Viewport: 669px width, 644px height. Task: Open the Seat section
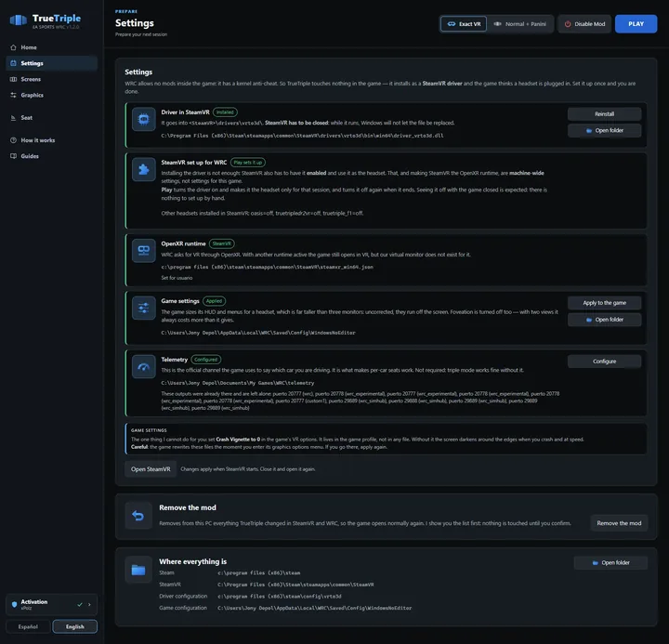tap(52, 117)
